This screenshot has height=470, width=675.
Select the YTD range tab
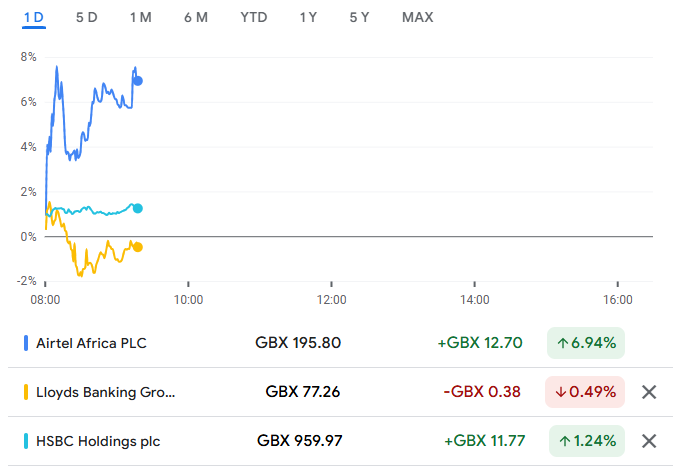click(x=254, y=18)
